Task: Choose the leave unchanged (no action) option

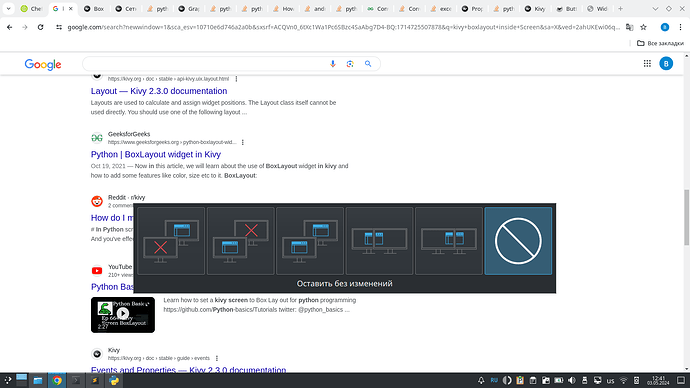Action: [x=518, y=241]
